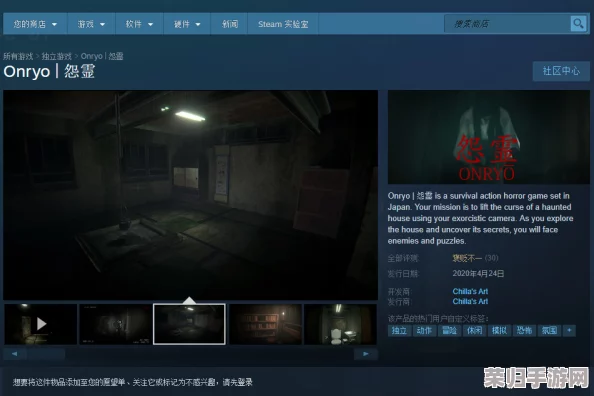
Task: Select the 冒险 tag
Action: coord(449,330)
